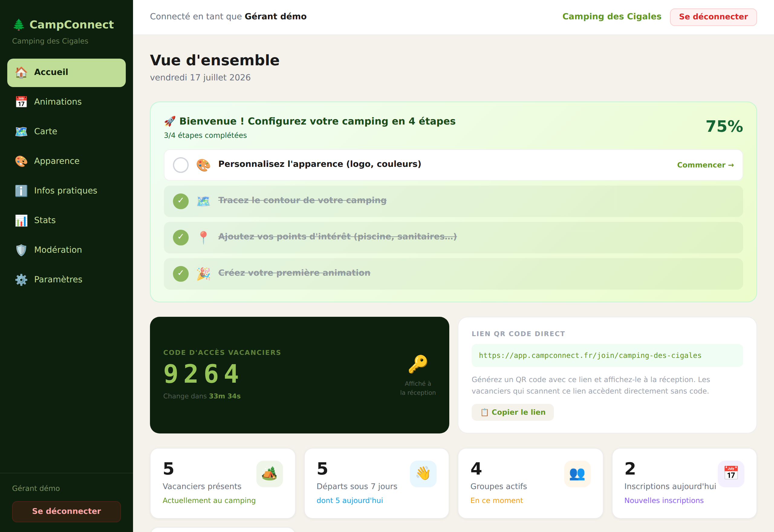This screenshot has height=532, width=774.
Task: Click palette icon in Personnalisez l'apparence step
Action: tap(203, 165)
